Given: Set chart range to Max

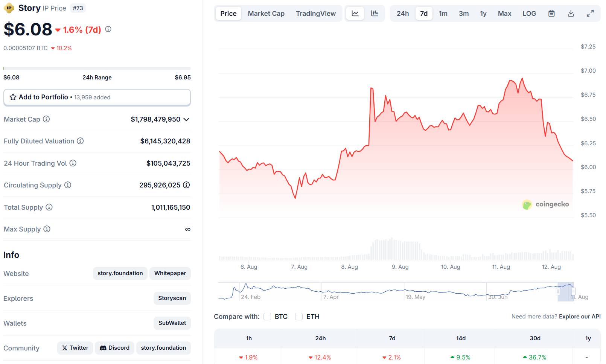Looking at the screenshot, I should coord(504,14).
